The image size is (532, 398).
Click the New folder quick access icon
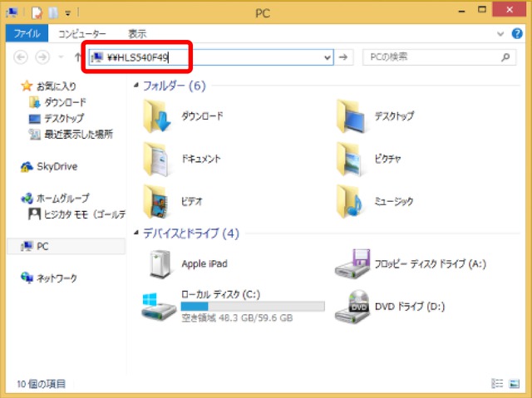tap(53, 13)
